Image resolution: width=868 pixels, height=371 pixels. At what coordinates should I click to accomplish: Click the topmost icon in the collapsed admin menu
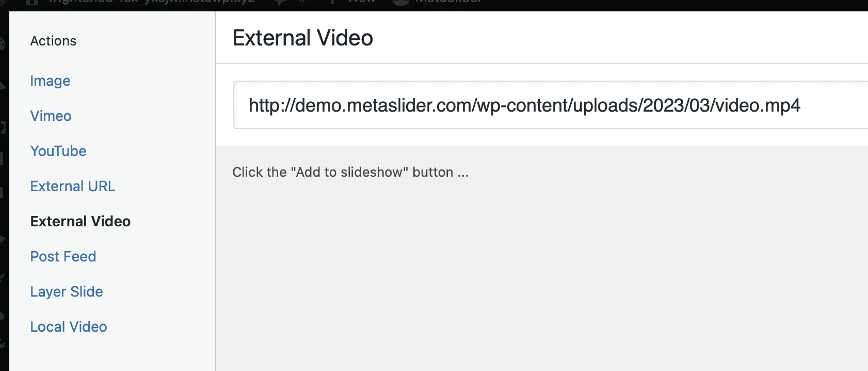pos(4,44)
